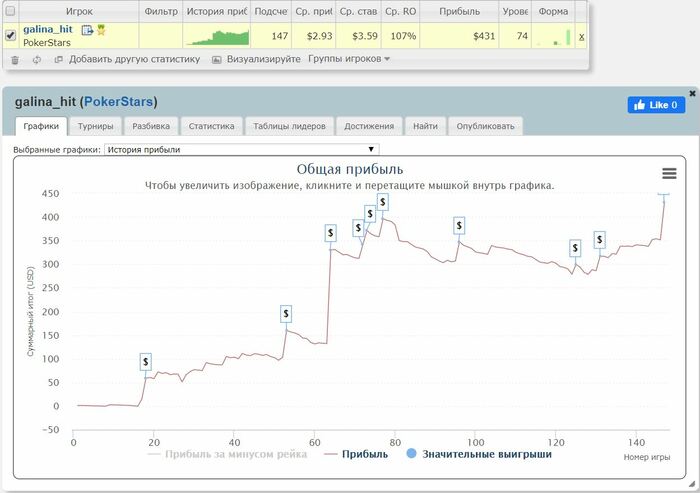The width and height of the screenshot is (700, 493).
Task: Click the $ marker near game 64
Action: click(x=330, y=233)
